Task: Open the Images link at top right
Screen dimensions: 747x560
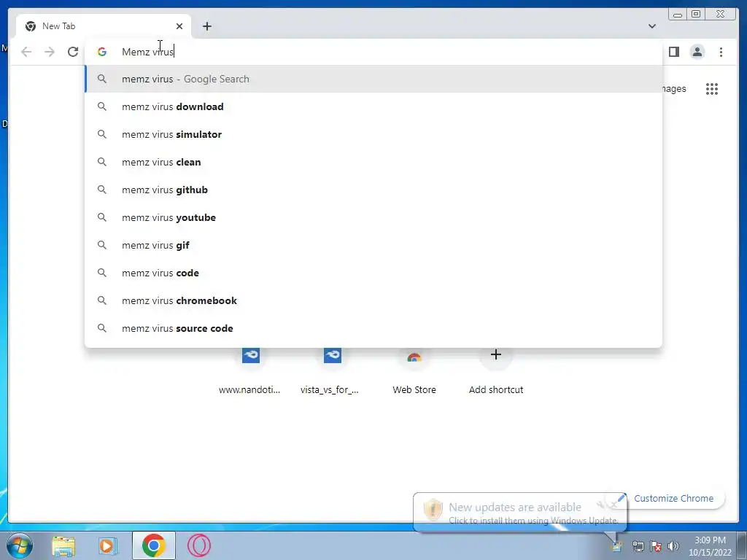Action: (x=674, y=88)
